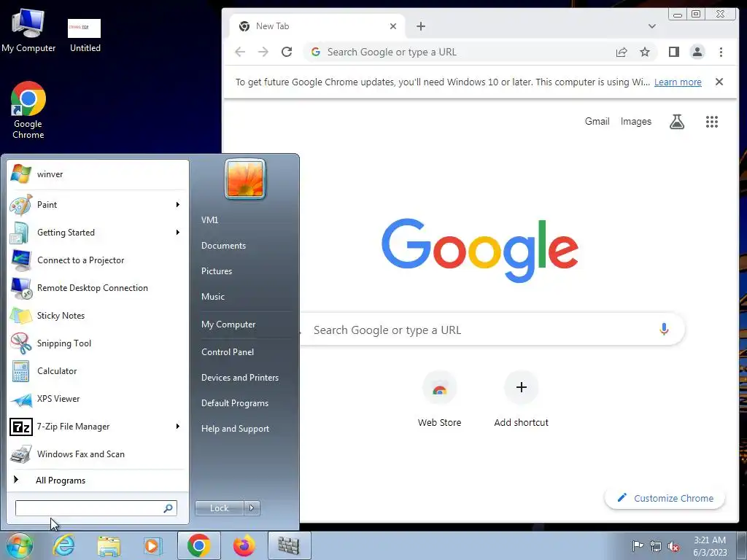Open Gmail link

click(x=597, y=122)
